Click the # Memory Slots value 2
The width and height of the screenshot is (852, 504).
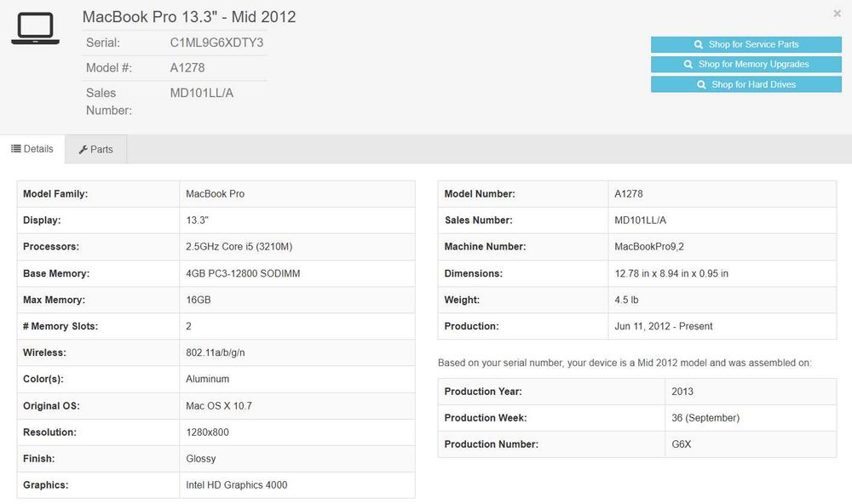click(188, 326)
